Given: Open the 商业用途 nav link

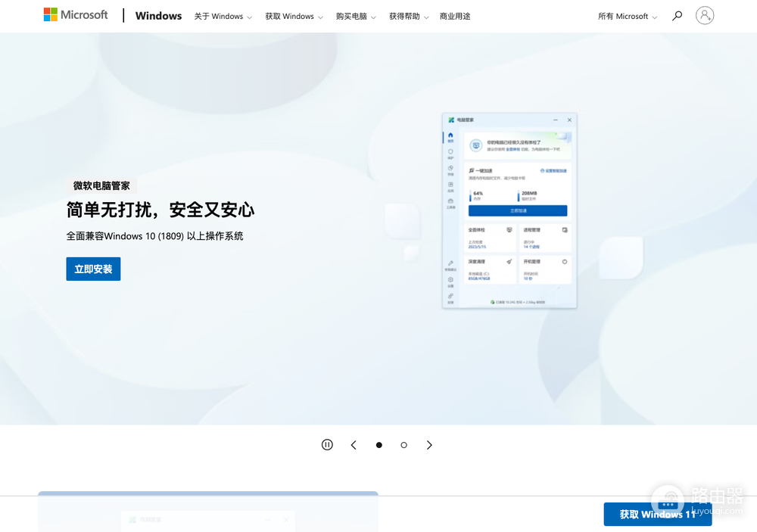Looking at the screenshot, I should point(455,17).
